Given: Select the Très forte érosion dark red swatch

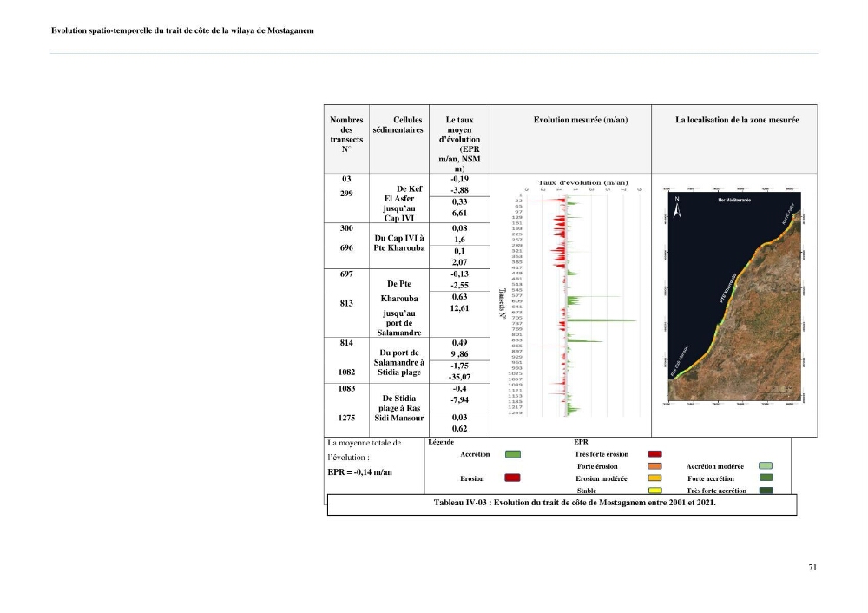Looking at the screenshot, I should click(x=654, y=454).
